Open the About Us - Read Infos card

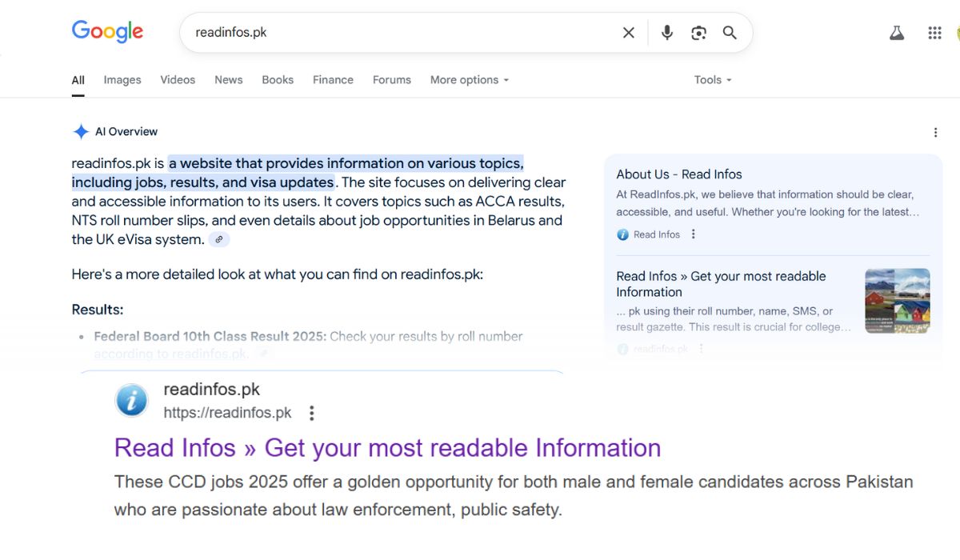[678, 174]
